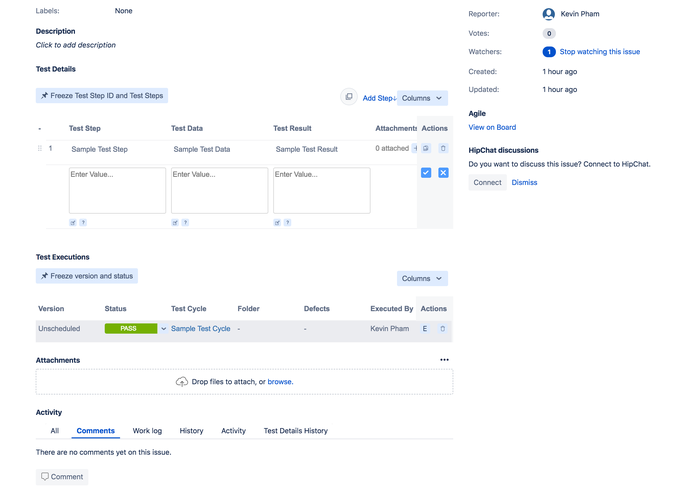
Task: Click the HipChat Connect button
Action: (488, 183)
